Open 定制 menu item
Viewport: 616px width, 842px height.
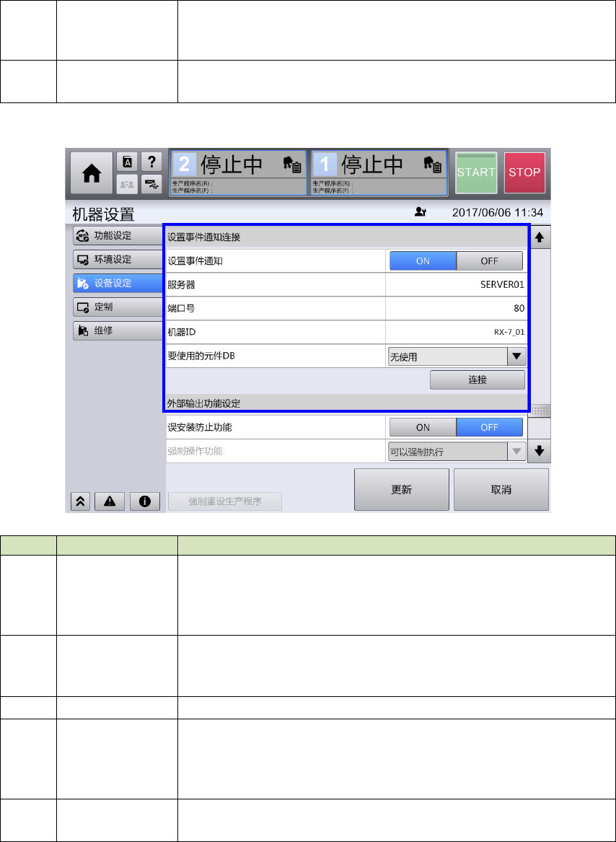pyautogui.click(x=118, y=307)
